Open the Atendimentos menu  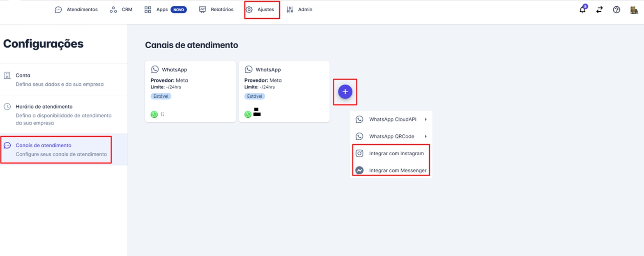click(x=76, y=10)
